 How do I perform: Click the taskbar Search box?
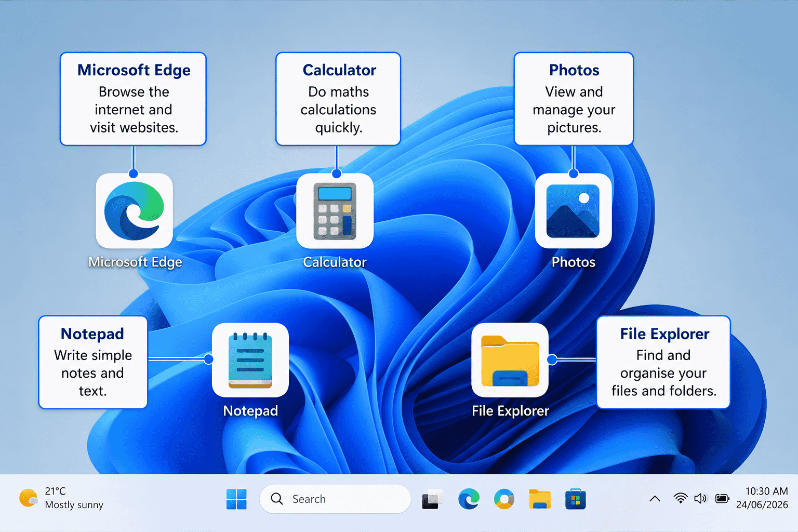click(x=335, y=499)
